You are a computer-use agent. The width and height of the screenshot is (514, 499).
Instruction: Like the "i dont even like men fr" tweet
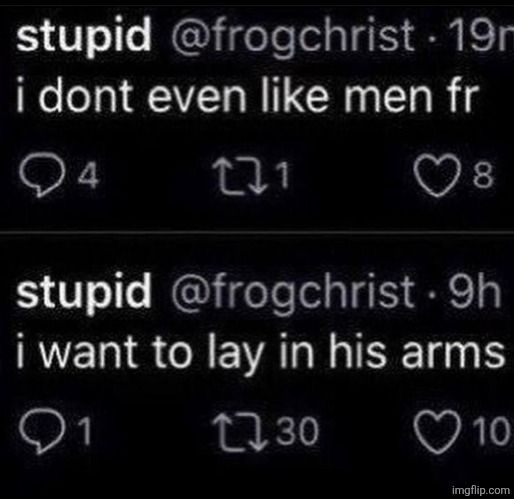[x=437, y=178]
